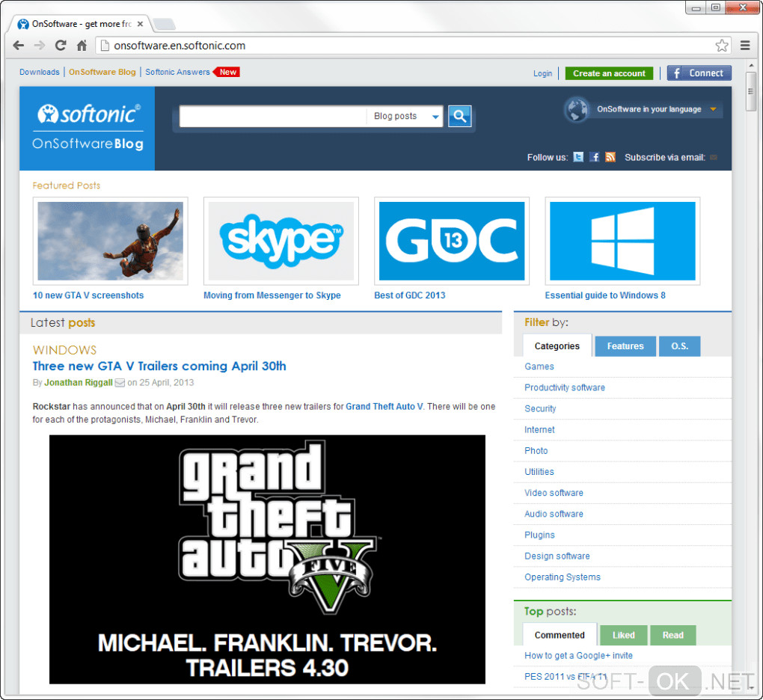Screen dimensions: 763x700
Task: Show the Liked top posts tab
Action: (x=623, y=635)
